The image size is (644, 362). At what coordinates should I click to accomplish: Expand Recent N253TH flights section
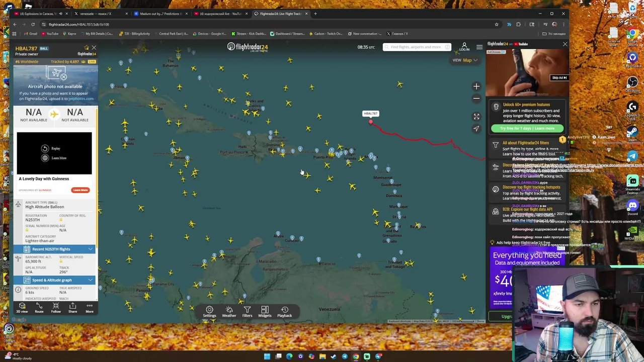point(54,249)
